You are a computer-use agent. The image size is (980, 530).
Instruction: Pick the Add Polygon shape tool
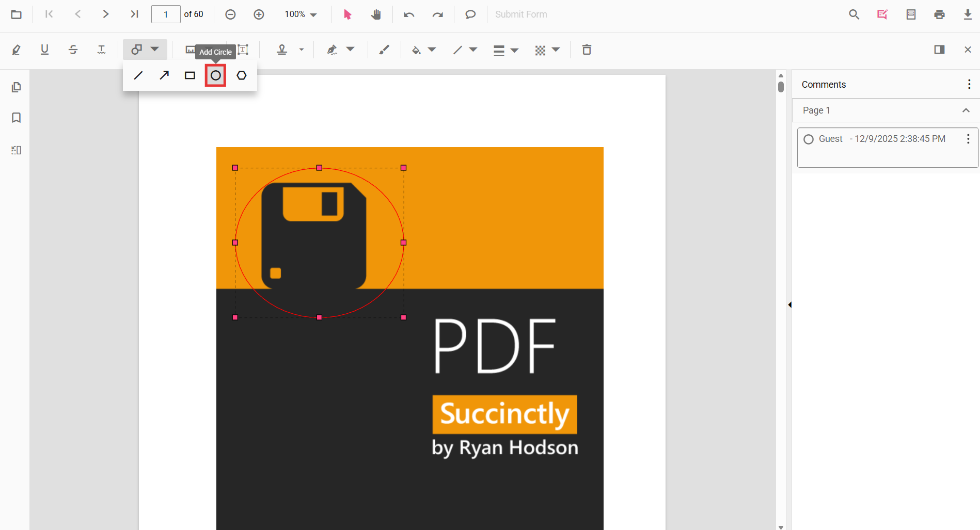pos(241,75)
